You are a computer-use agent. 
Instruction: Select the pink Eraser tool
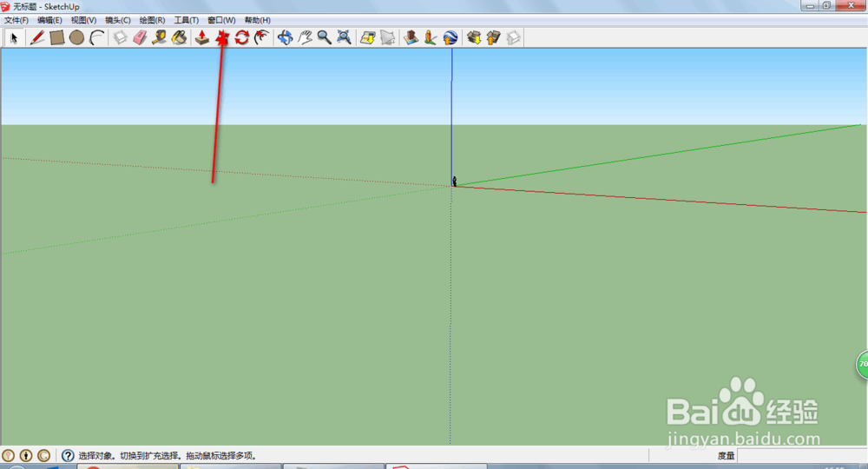(140, 37)
